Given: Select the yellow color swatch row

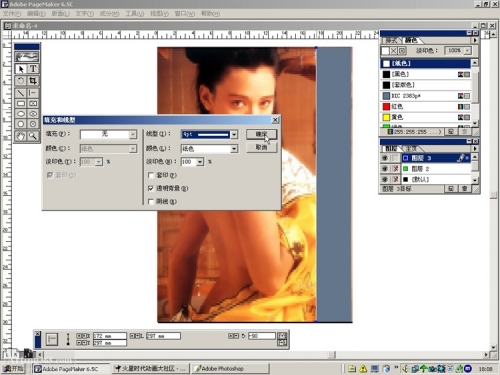Looking at the screenshot, I should pos(426,117).
